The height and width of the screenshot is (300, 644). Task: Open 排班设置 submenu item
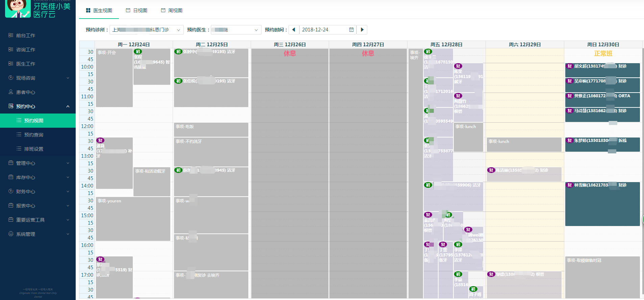point(38,149)
